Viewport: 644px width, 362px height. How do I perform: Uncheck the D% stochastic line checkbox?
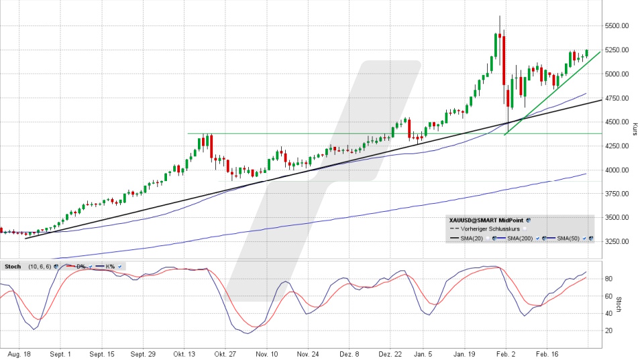[x=91, y=266]
